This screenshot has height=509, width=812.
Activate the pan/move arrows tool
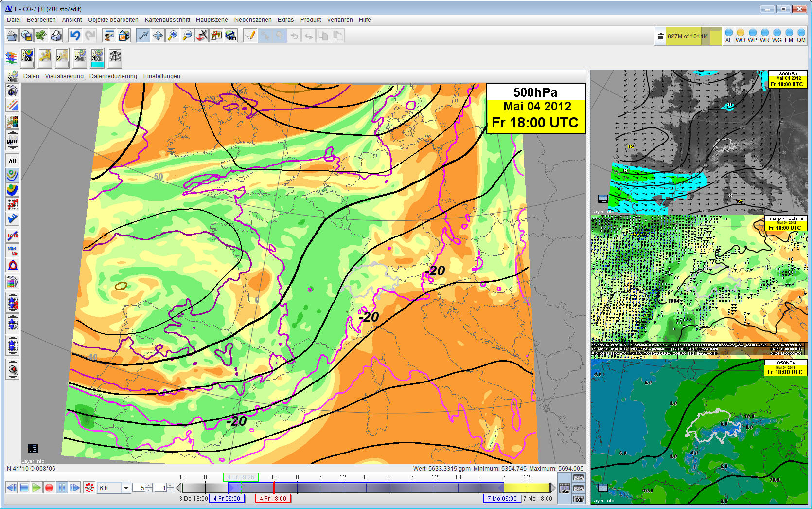[158, 36]
